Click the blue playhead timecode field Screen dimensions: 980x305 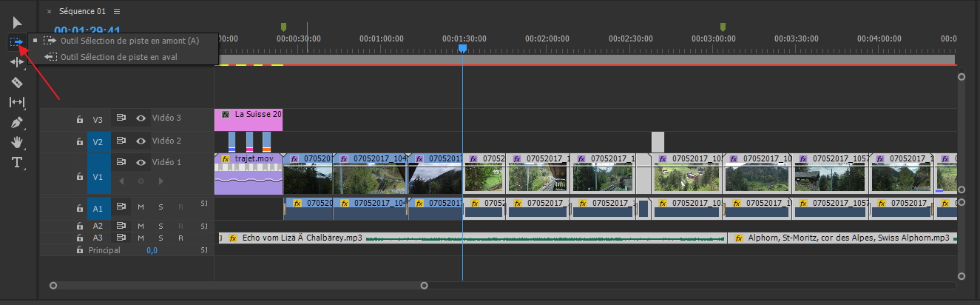(x=87, y=30)
